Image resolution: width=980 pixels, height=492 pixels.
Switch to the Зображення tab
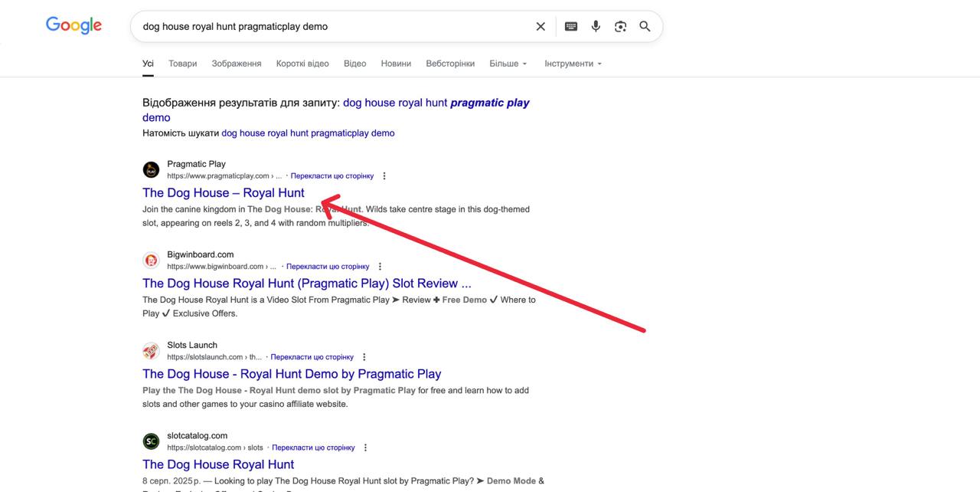point(237,64)
